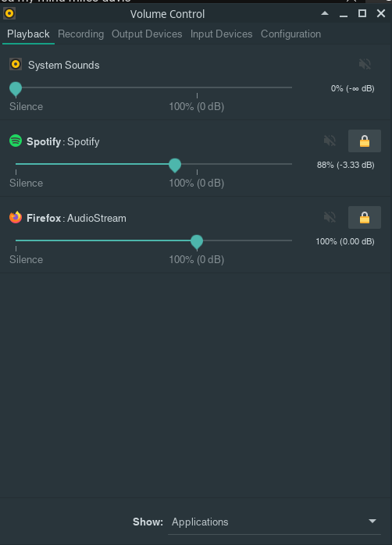Screen dimensions: 392x545
Task: Click the Firefox application icon
Action: [x=16, y=217]
